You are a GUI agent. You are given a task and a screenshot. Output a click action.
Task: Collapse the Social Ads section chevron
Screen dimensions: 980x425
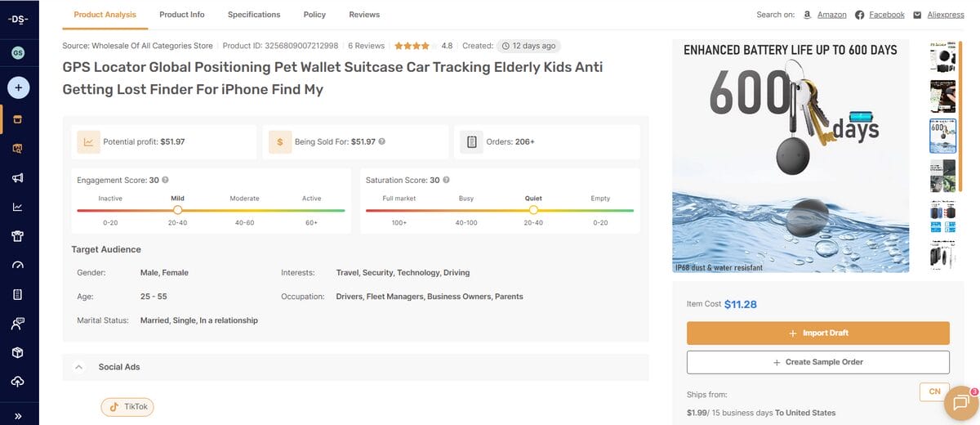pos(79,368)
